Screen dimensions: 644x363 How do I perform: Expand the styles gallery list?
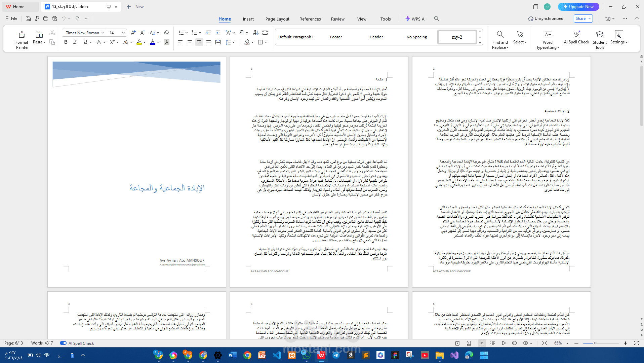(480, 43)
